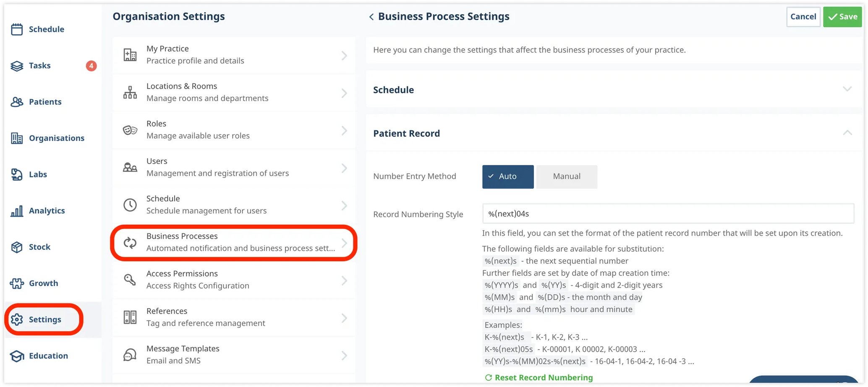Open Analytics via the bar chart icon

(16, 210)
